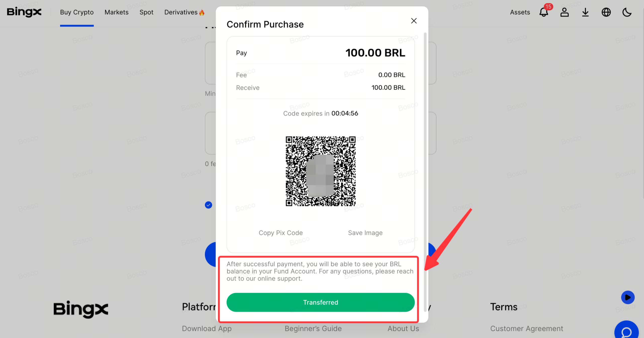This screenshot has width=644, height=338.
Task: Toggle dark mode moon icon
Action: coord(627,12)
